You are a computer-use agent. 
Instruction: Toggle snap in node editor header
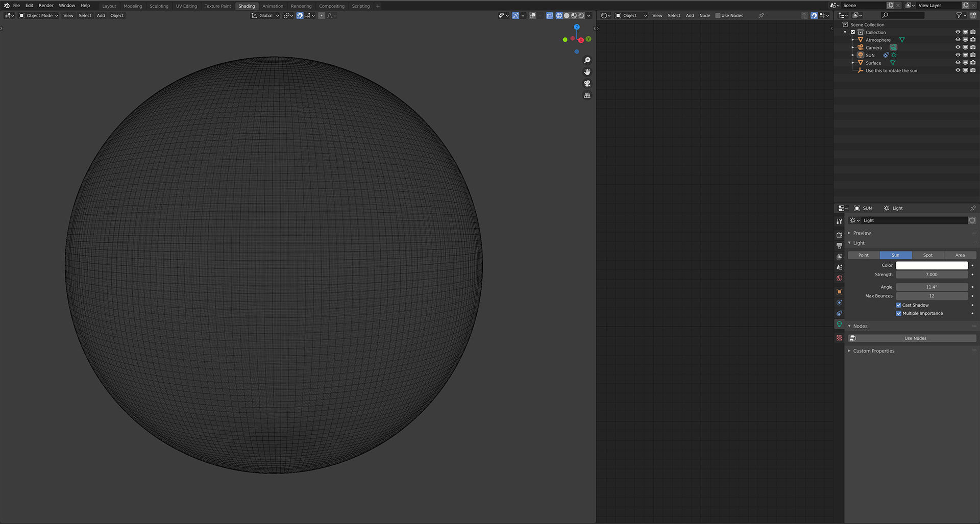tap(814, 16)
